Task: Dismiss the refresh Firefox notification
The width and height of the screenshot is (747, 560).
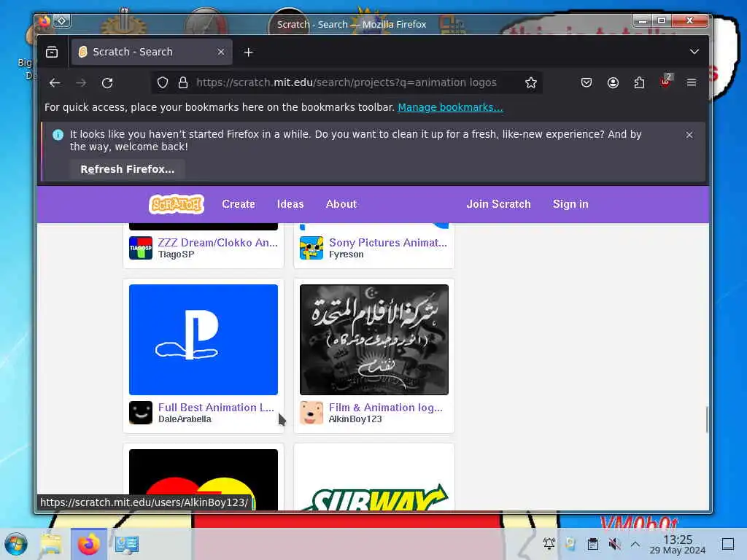Action: pyautogui.click(x=689, y=135)
